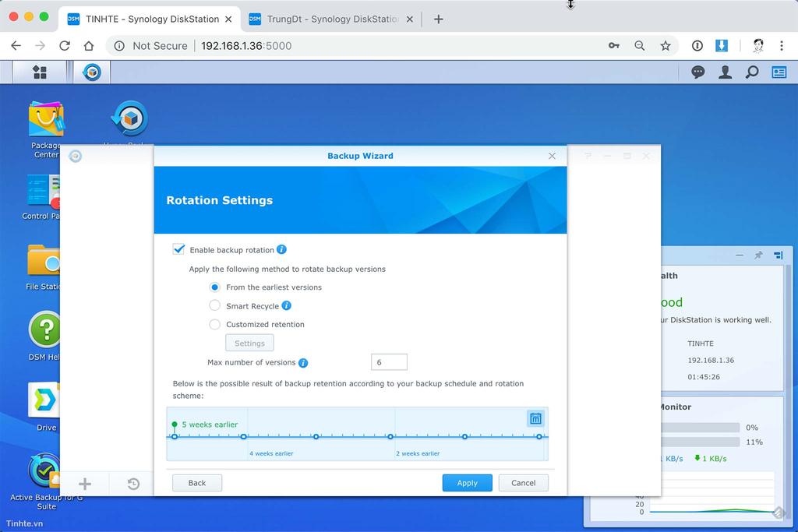798x532 pixels.
Task: Select From the earliest versions option
Action: [215, 287]
